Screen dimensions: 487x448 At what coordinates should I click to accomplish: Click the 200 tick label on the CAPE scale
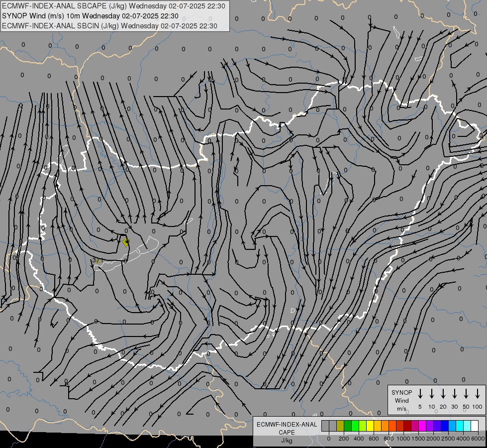(344, 439)
